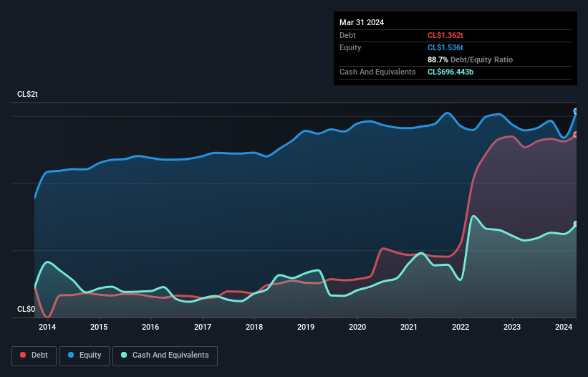Click the red Debt legend dot
The image size is (588, 377).
[24, 355]
